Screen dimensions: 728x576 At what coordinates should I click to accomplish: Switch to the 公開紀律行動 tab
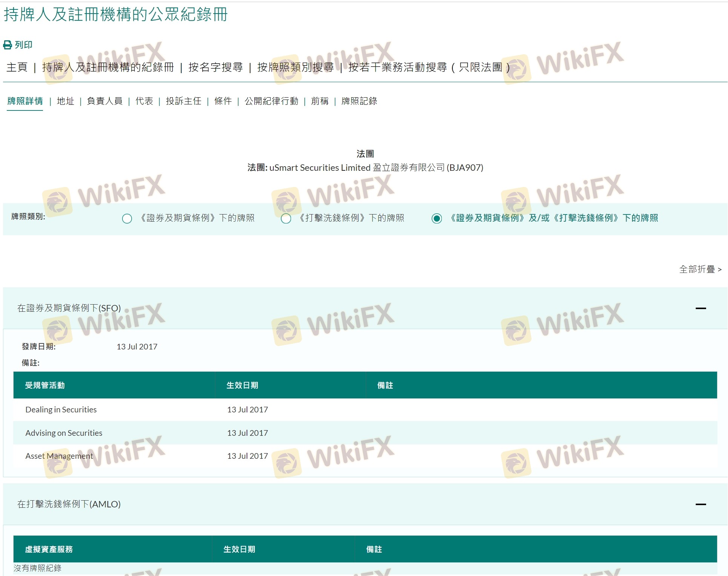271,101
